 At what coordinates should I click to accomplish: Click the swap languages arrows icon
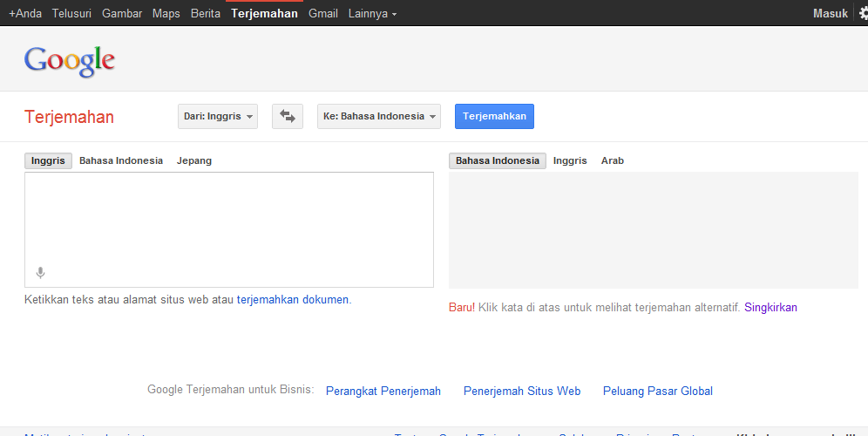(x=288, y=116)
